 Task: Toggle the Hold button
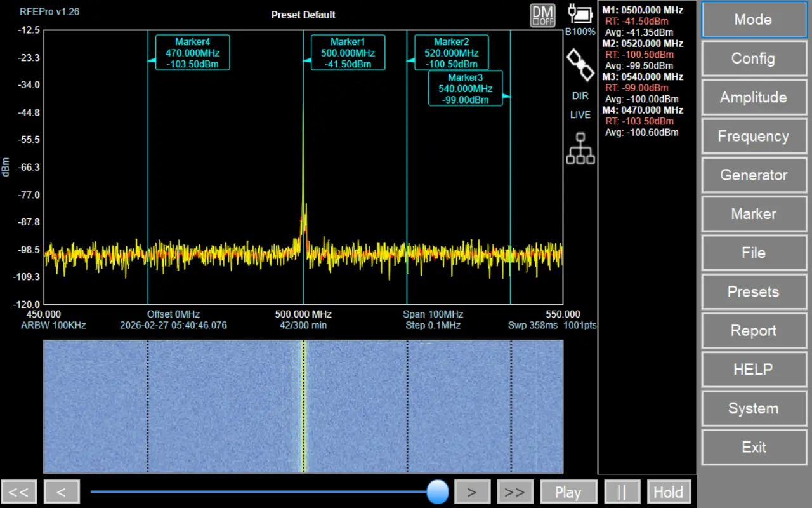pos(668,492)
